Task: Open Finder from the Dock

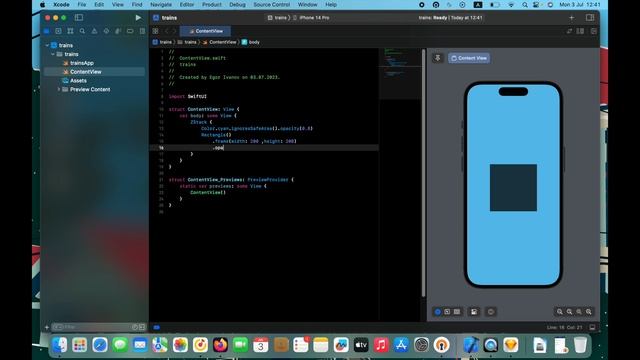Action: [60, 345]
